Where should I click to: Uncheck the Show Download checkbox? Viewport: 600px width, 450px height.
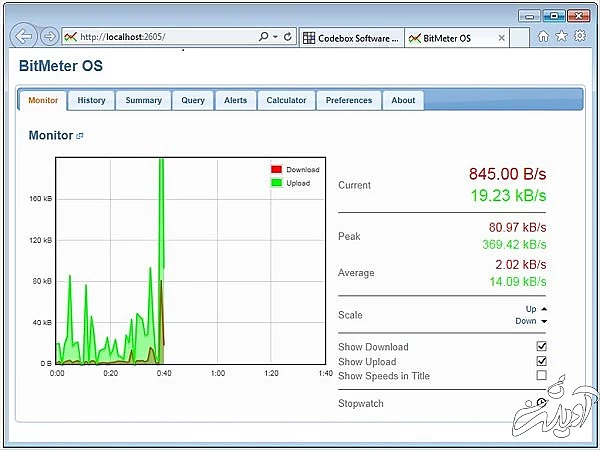pos(541,347)
